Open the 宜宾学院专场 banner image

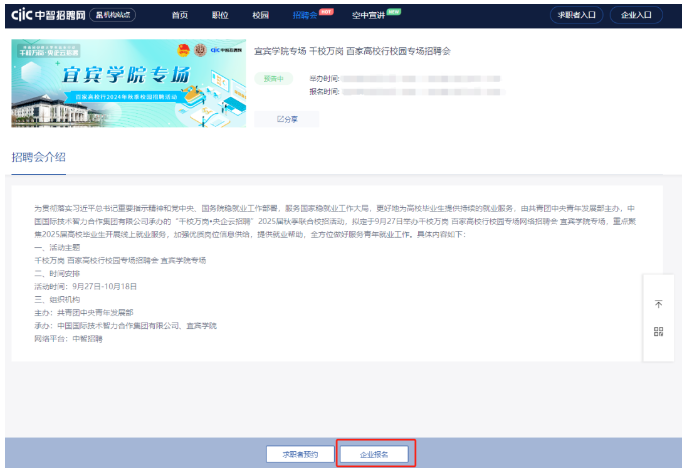(128, 83)
